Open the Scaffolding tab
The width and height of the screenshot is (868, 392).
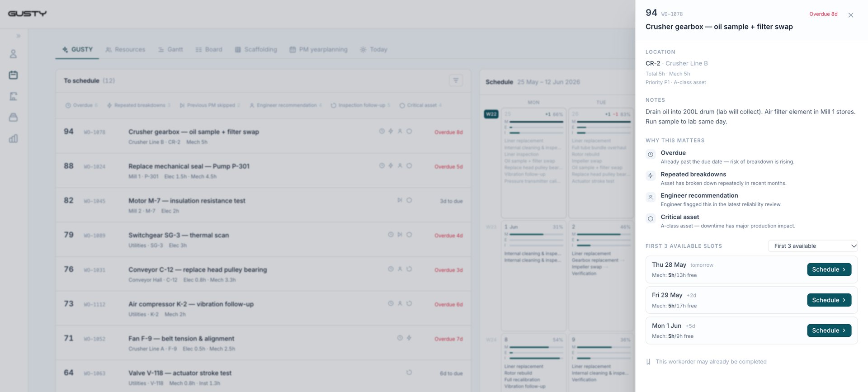pyautogui.click(x=256, y=49)
